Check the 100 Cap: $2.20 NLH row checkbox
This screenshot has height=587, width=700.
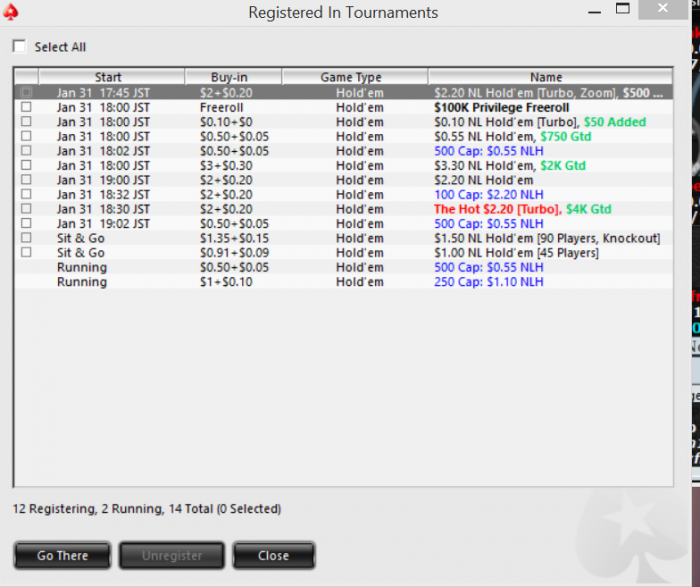[26, 194]
